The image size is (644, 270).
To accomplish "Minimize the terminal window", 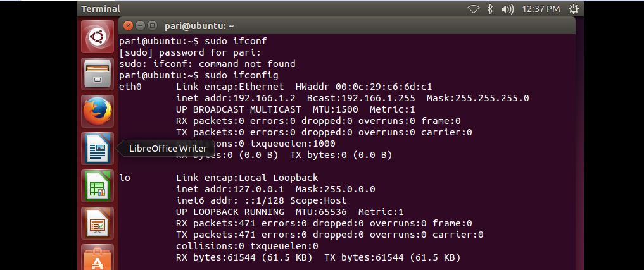I will coord(141,26).
